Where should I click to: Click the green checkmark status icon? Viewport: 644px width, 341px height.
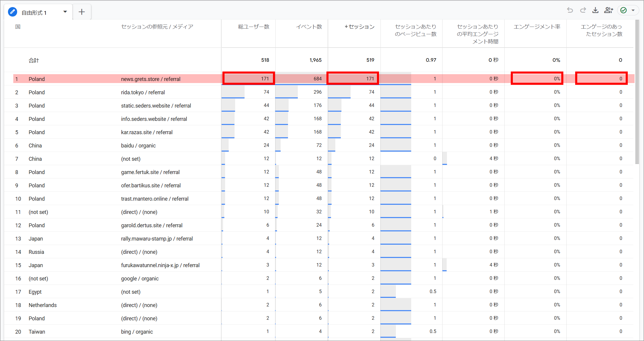(x=624, y=10)
